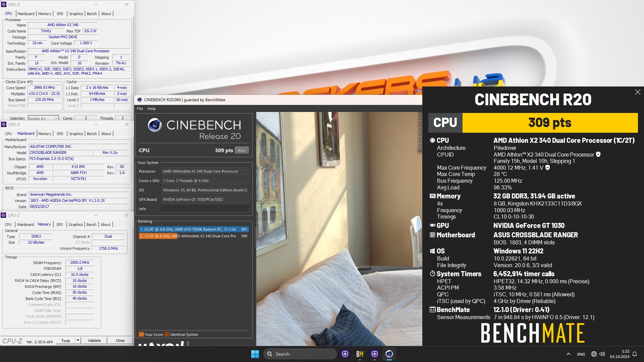Click the CPU-Z Tools button
This screenshot has height=362, width=644.
66,341
